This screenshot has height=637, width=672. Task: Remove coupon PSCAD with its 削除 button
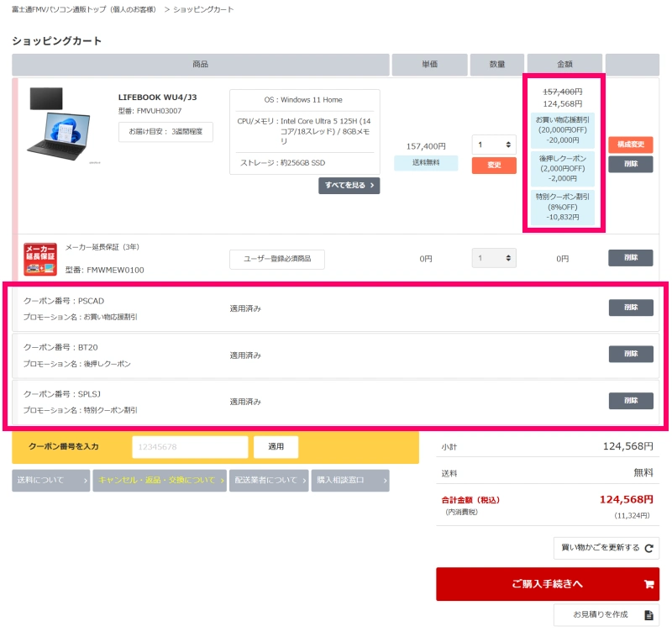click(630, 308)
